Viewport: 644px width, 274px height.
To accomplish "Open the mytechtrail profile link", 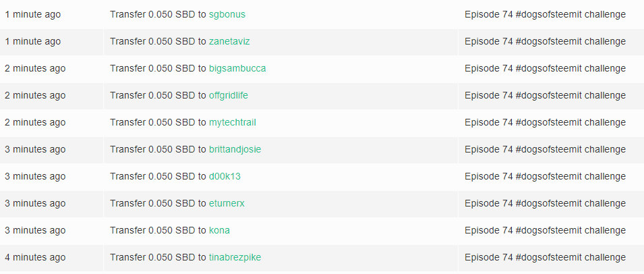I will 233,122.
